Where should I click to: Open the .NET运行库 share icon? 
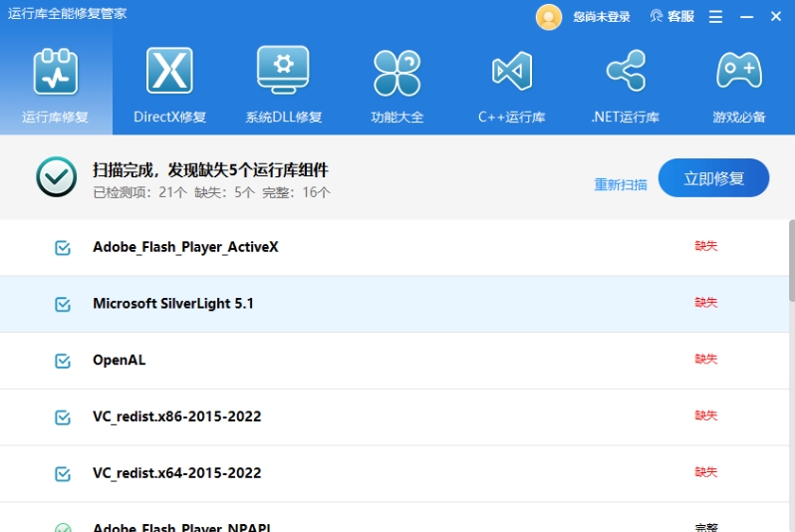tap(625, 72)
